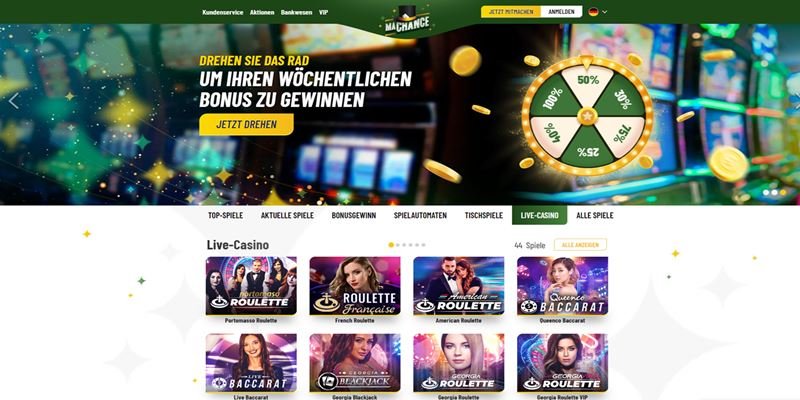Switch to the last banner slide dot
800x400 pixels.
tap(783, 192)
